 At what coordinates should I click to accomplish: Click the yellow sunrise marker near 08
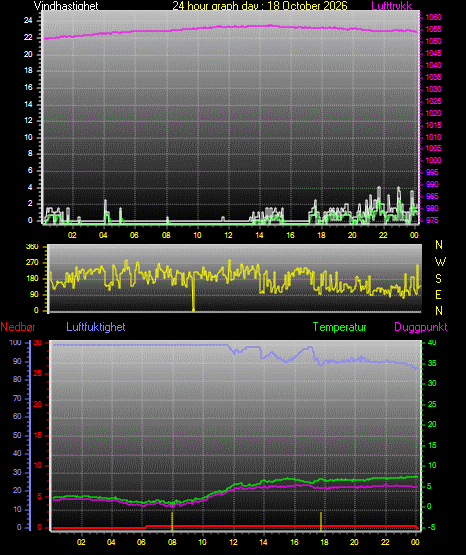(172, 521)
